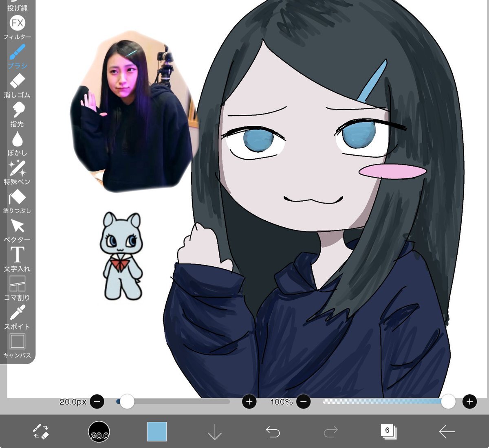This screenshot has width=489, height=448.
Task: Select the Eraser (消しゴム) tool
Action: coord(17,86)
